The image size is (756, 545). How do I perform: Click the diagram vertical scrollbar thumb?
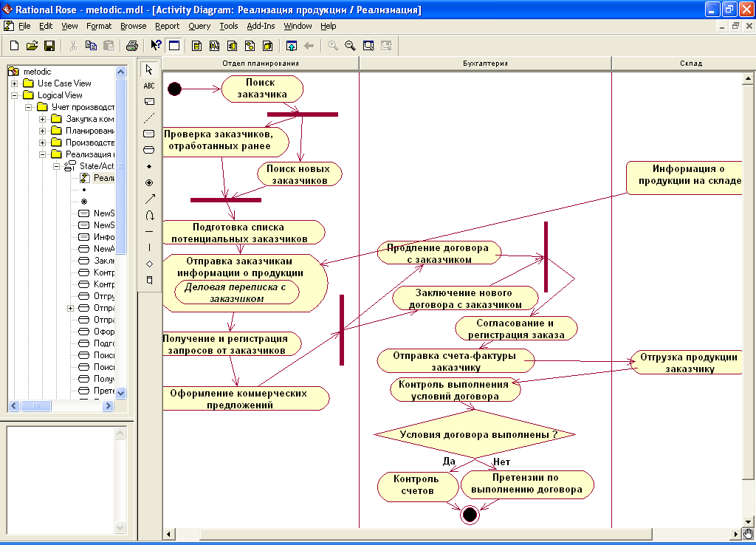pos(748,282)
